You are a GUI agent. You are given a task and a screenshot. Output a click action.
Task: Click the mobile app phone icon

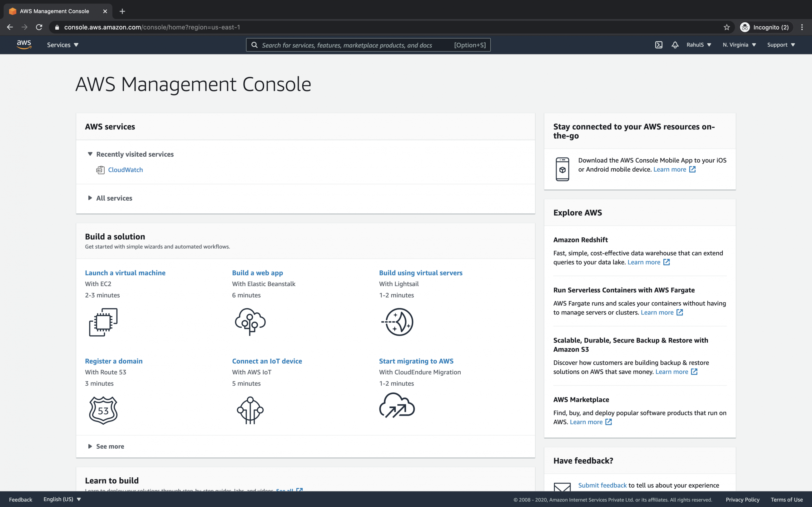coord(563,169)
